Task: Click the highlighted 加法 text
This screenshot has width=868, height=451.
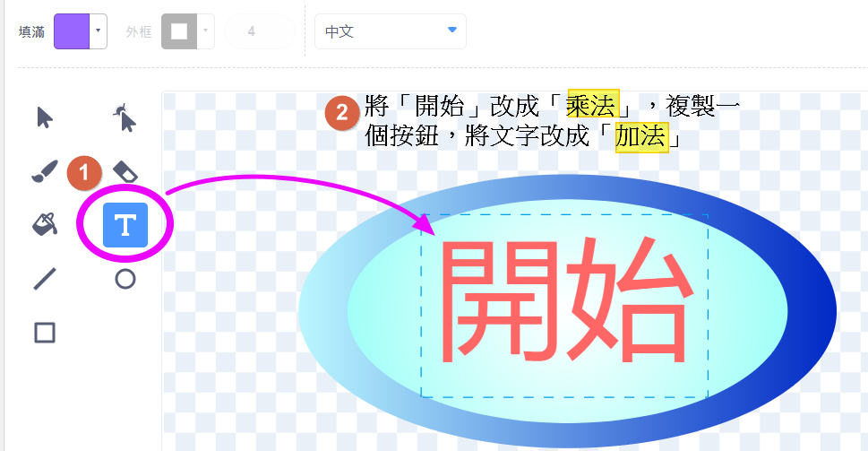Action: [x=641, y=139]
